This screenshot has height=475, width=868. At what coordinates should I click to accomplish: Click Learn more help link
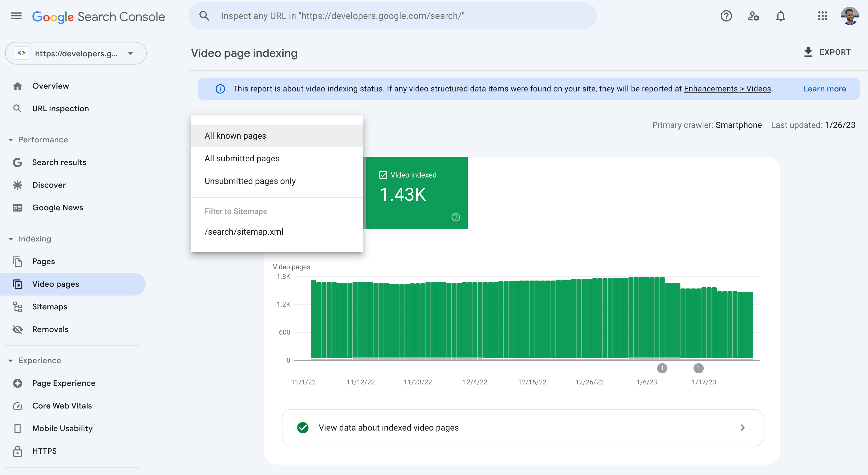pyautogui.click(x=825, y=88)
